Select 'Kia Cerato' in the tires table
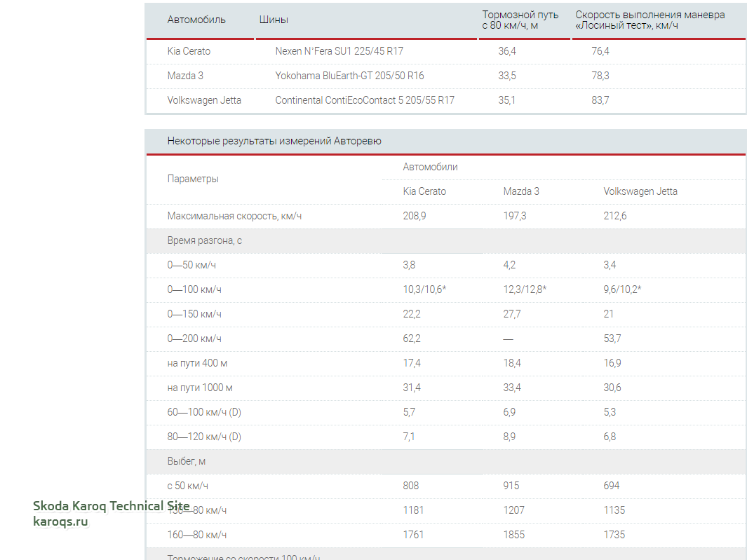Screen dimensions: 747x560 click(x=189, y=51)
